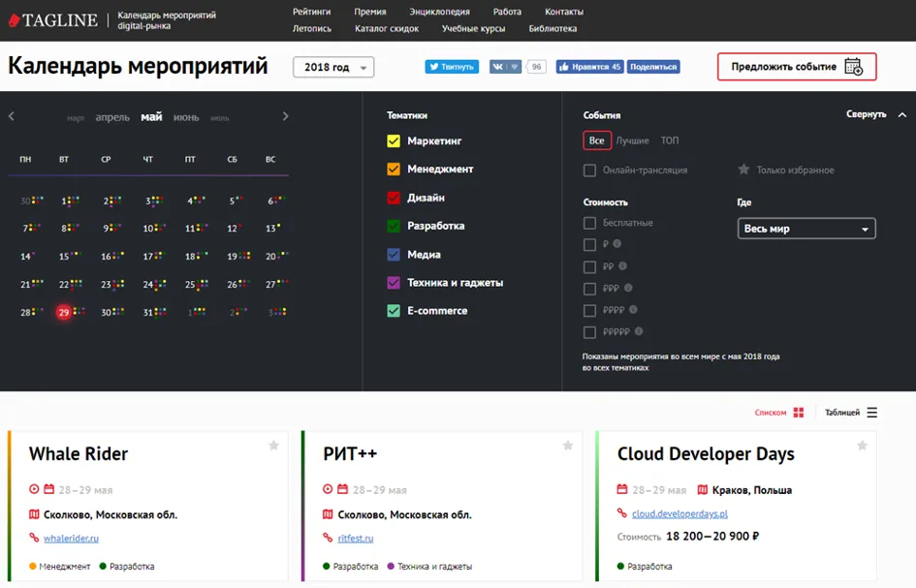The image size is (916, 588).
Task: Uncheck the Маркетинг topic checkbox
Action: click(x=394, y=140)
